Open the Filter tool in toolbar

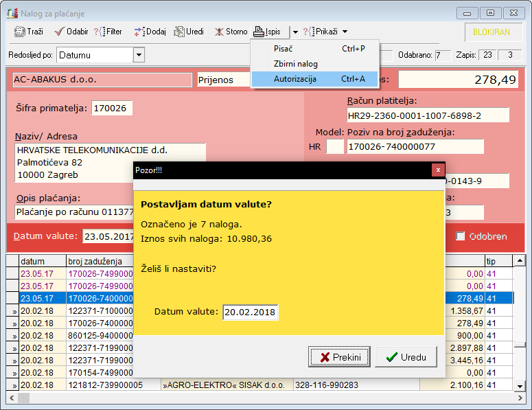(100, 32)
